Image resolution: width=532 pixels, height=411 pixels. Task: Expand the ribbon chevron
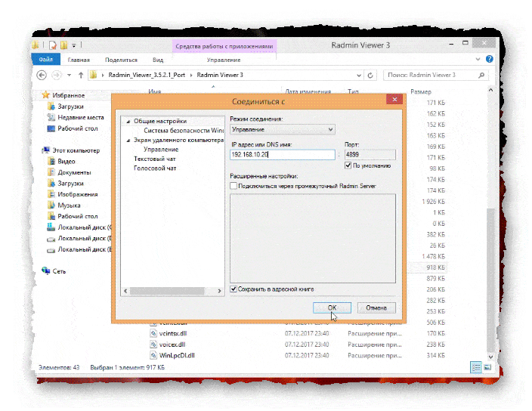click(x=478, y=59)
